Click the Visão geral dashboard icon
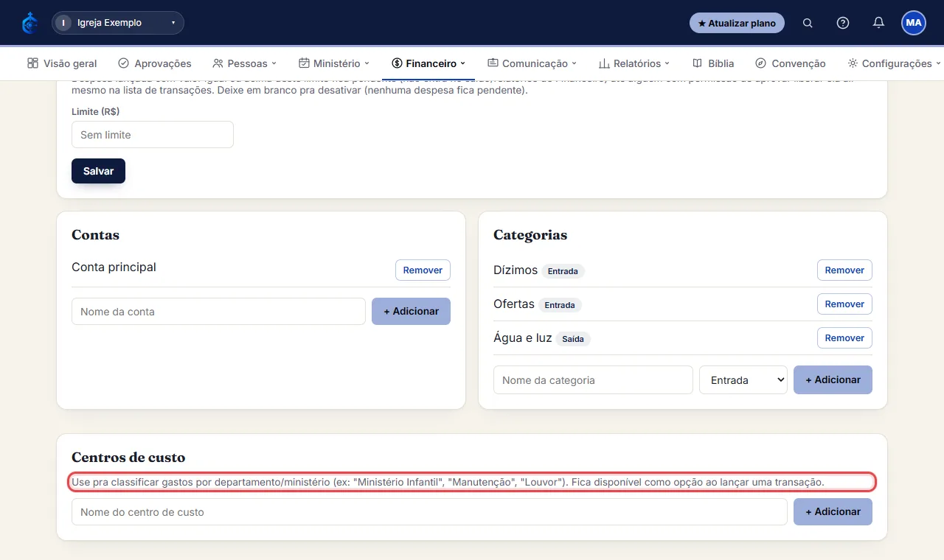The image size is (944, 560). 32,63
